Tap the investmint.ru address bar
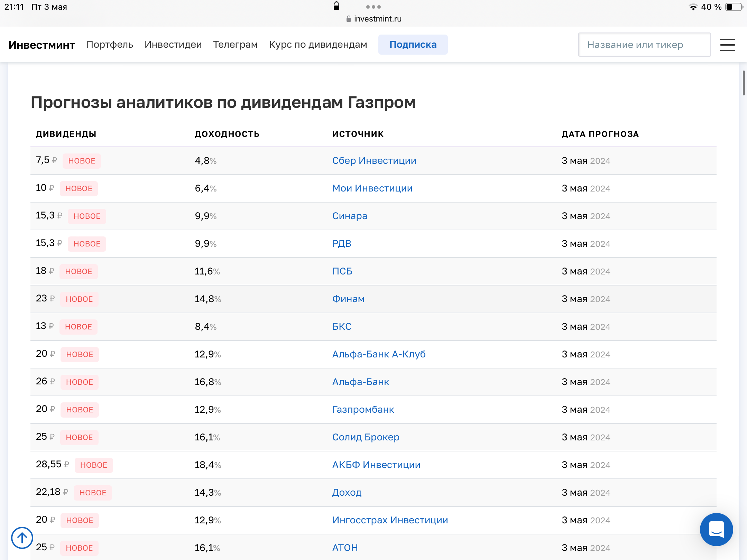747x560 pixels. tap(374, 19)
